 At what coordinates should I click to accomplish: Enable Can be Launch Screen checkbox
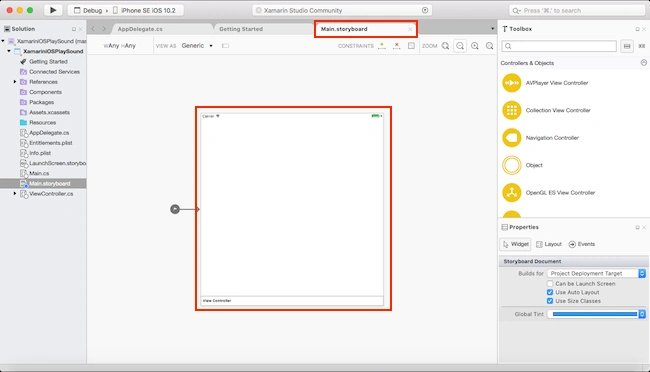(x=550, y=284)
